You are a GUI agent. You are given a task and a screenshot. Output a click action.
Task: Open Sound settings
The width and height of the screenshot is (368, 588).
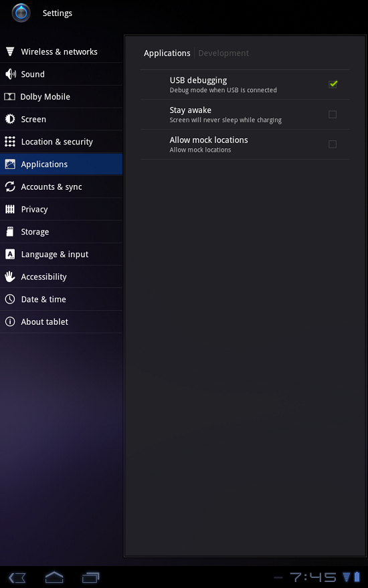point(61,74)
